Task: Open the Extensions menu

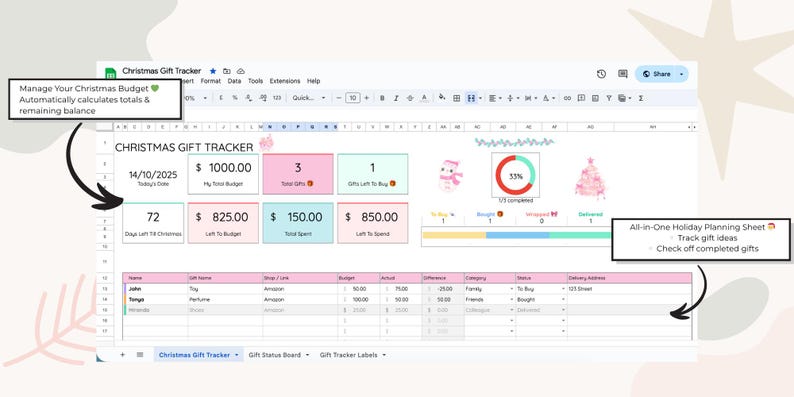Action: [x=285, y=81]
